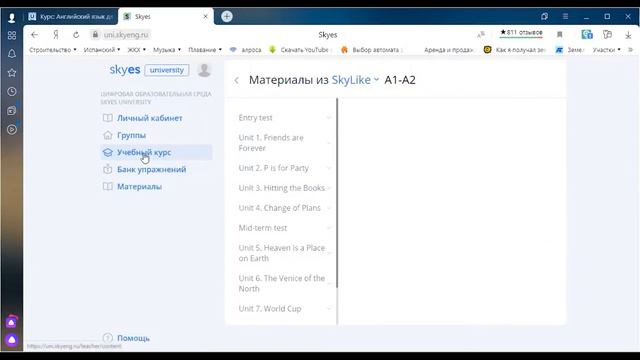Open the downloads arrow icon
This screenshot has width=640, height=360.
pyautogui.click(x=628, y=35)
